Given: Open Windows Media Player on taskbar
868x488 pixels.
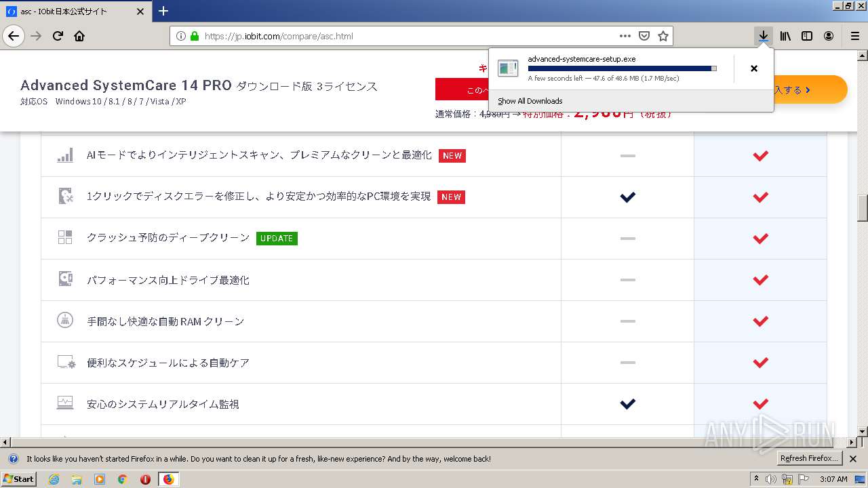Looking at the screenshot, I should pyautogui.click(x=100, y=479).
